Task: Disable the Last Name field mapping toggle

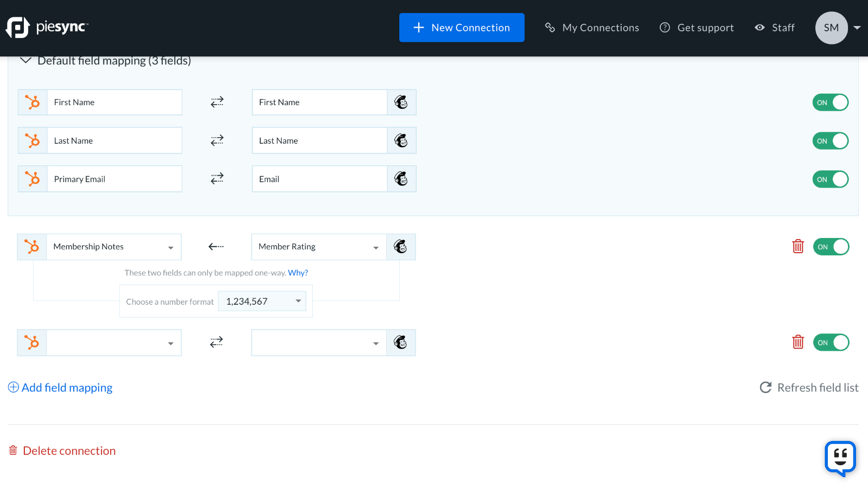Action: (830, 140)
